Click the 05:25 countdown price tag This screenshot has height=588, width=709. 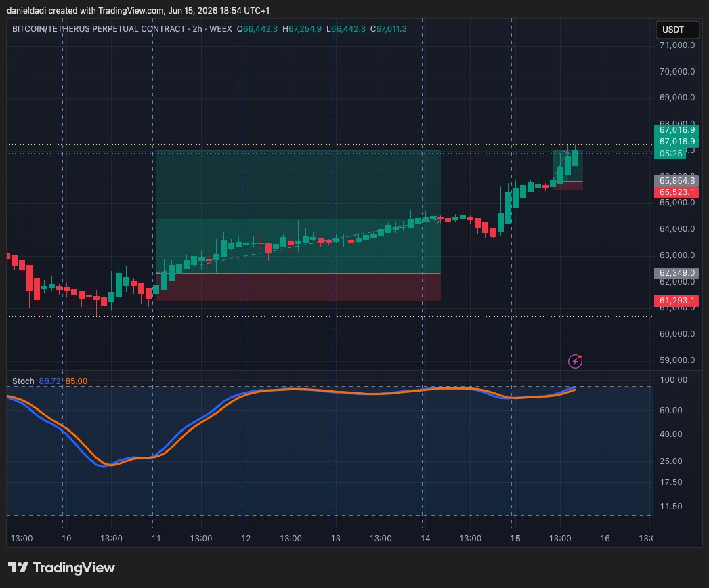670,154
